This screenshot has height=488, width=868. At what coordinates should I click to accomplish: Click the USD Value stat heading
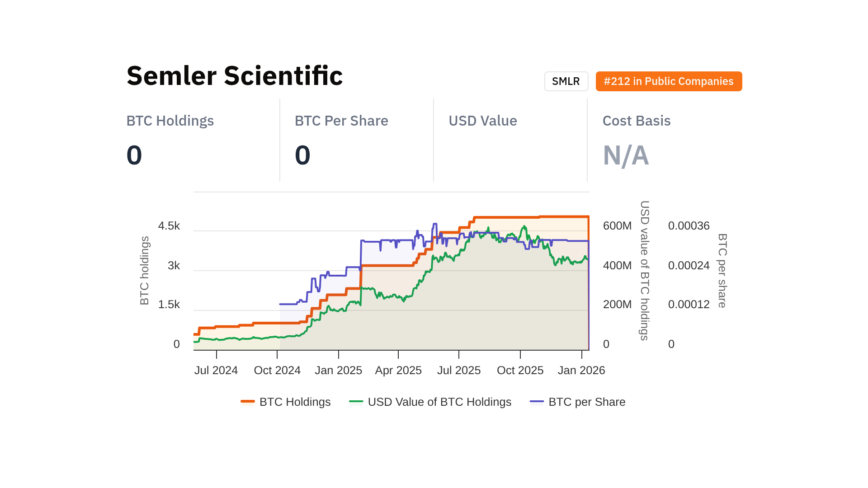point(483,121)
